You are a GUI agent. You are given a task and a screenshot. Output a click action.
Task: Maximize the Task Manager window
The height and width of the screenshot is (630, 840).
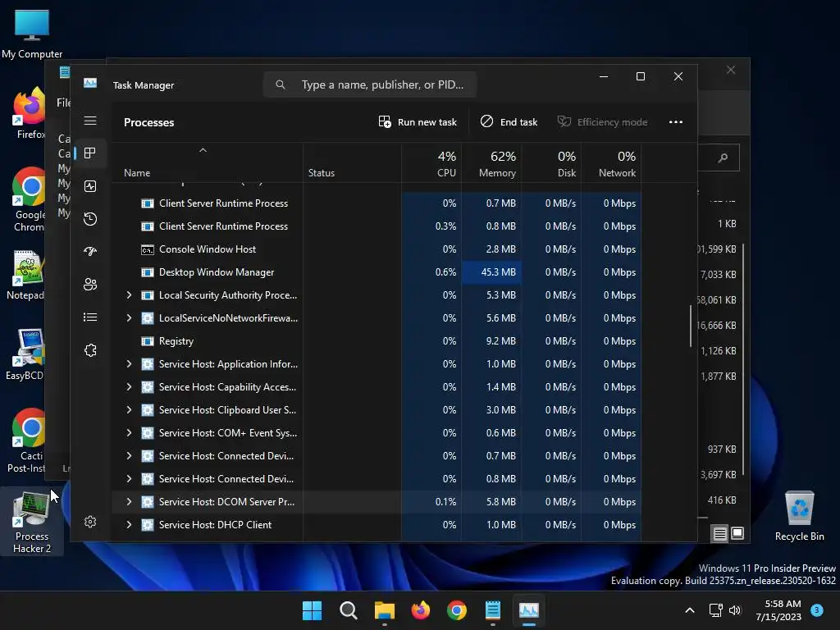pos(640,76)
